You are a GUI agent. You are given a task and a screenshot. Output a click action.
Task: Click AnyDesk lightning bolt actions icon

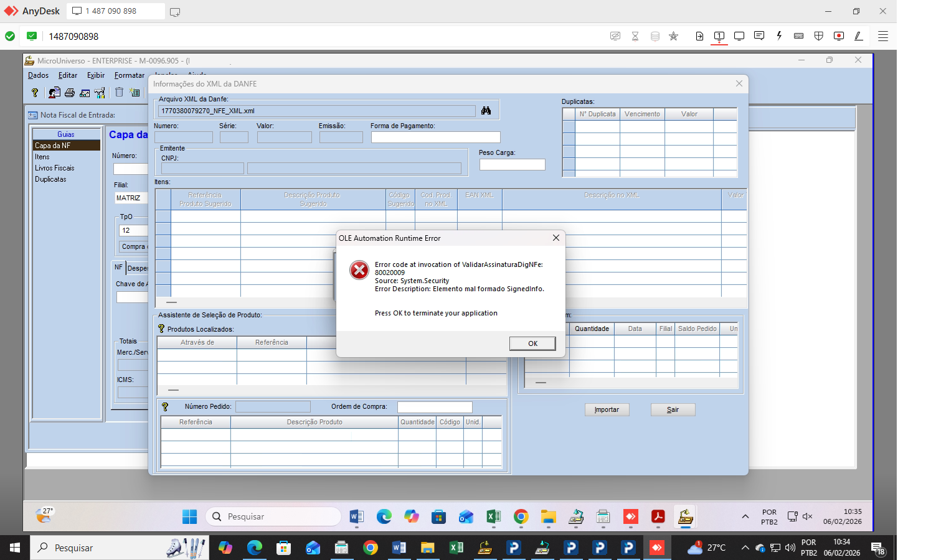pos(779,36)
